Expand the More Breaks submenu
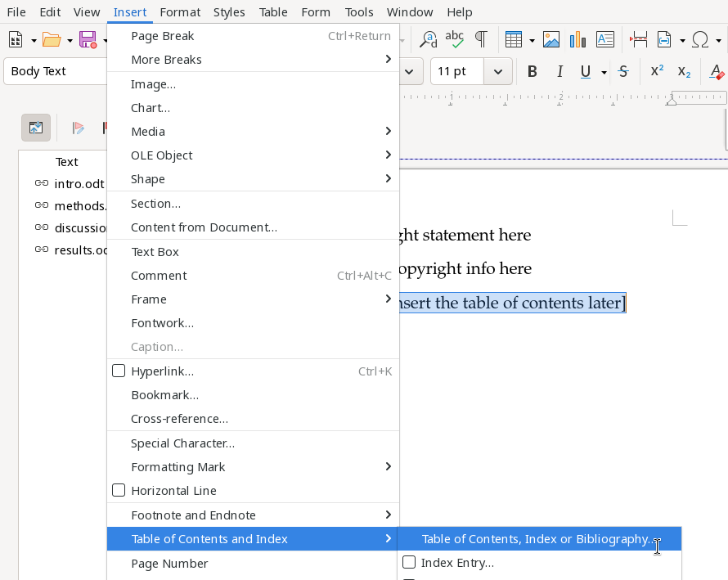The image size is (728, 580). pos(253,60)
